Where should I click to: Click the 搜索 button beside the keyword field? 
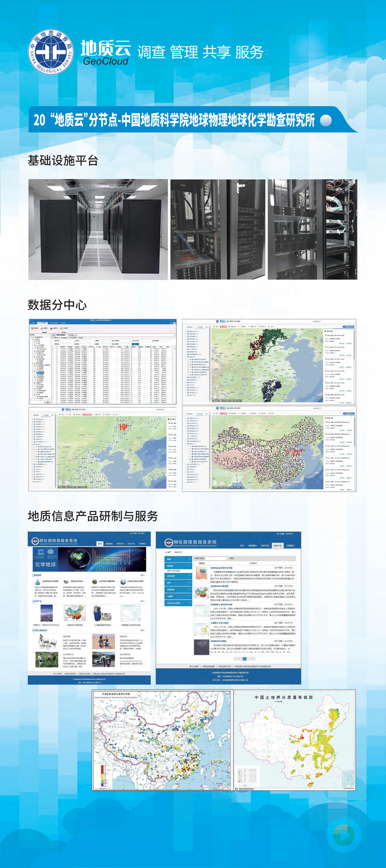pyautogui.click(x=232, y=558)
